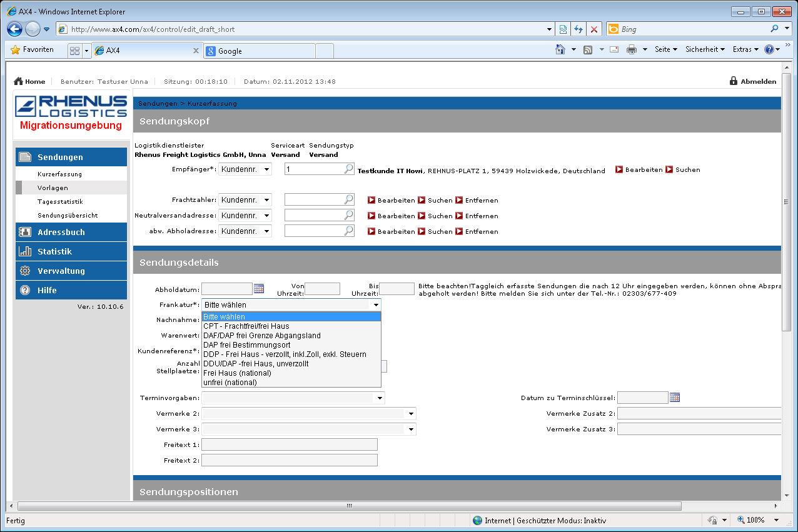Open the Frachtzahler Kundennr. dropdown
798x532 pixels.
245,200
